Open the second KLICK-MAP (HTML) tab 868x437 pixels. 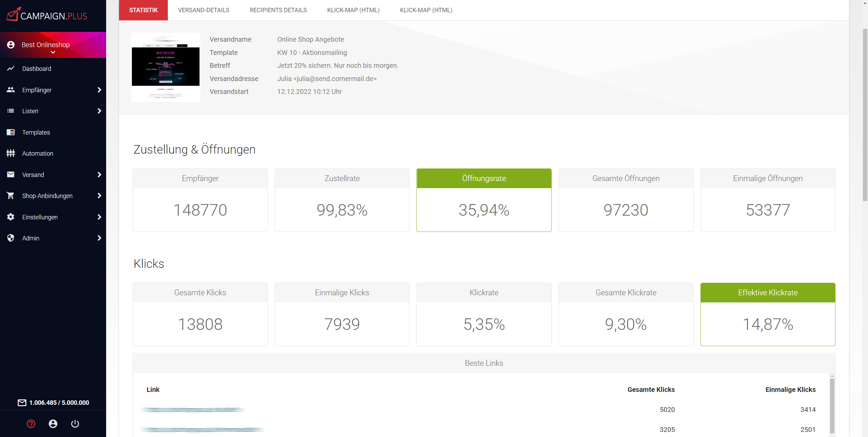(426, 10)
